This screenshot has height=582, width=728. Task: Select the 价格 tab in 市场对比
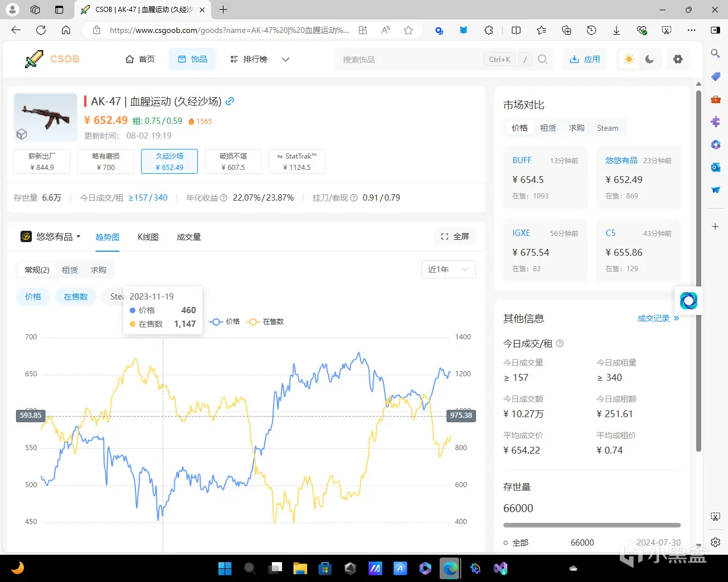tap(520, 128)
